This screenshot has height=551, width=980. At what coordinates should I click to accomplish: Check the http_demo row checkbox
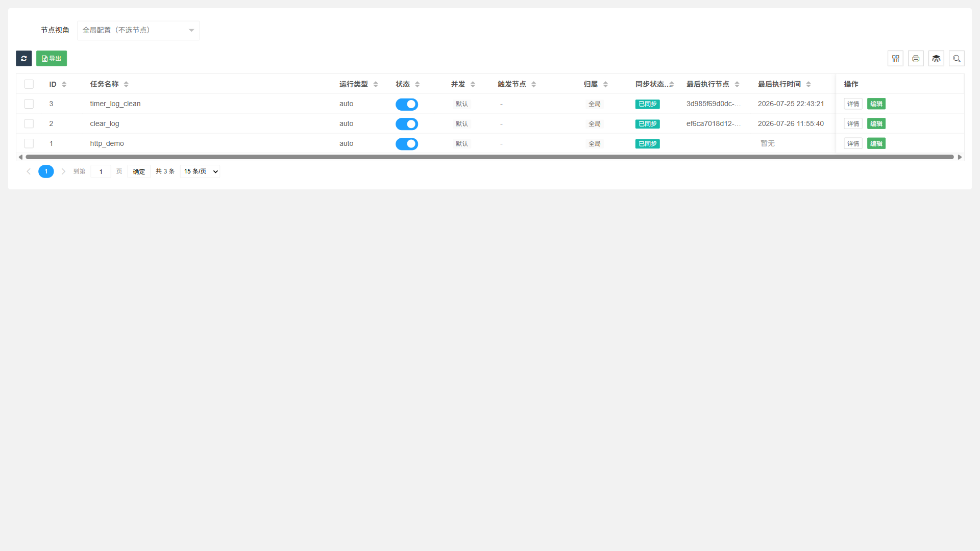pyautogui.click(x=29, y=144)
